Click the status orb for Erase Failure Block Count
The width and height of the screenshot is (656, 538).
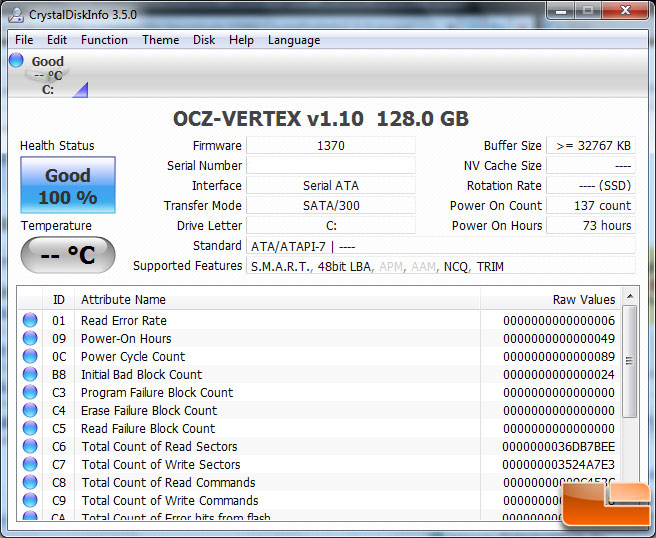30,411
